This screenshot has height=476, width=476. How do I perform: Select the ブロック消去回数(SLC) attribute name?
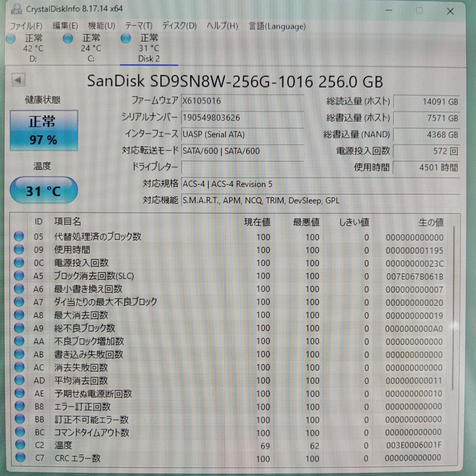(94, 276)
